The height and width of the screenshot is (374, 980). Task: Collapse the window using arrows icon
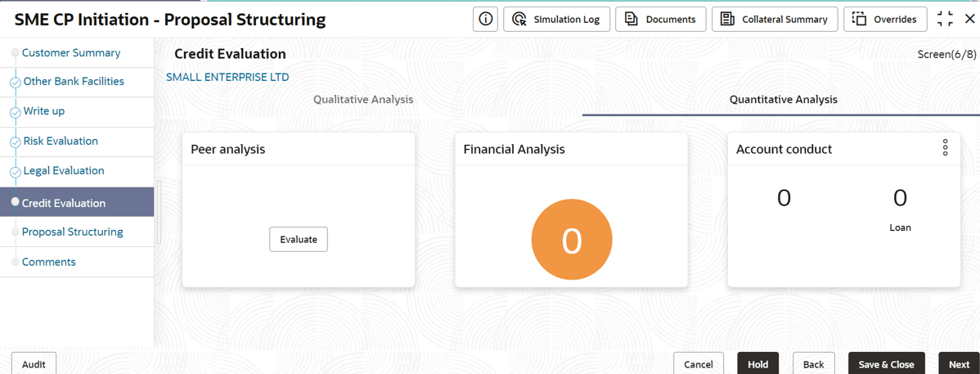click(x=945, y=20)
